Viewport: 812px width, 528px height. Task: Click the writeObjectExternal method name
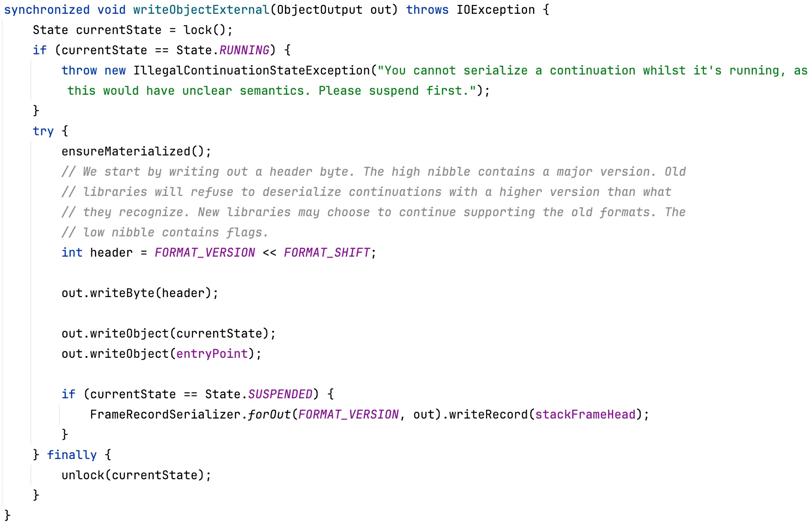click(201, 10)
